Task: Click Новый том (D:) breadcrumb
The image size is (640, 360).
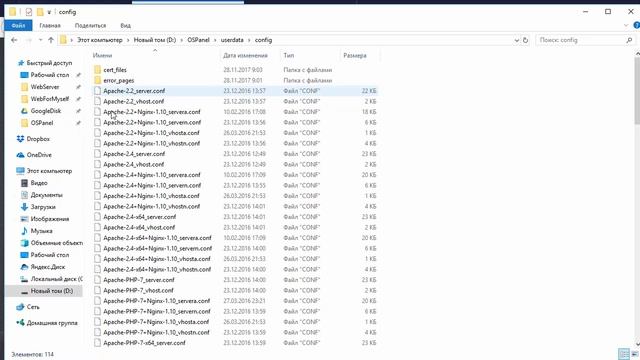Action: pos(155,40)
